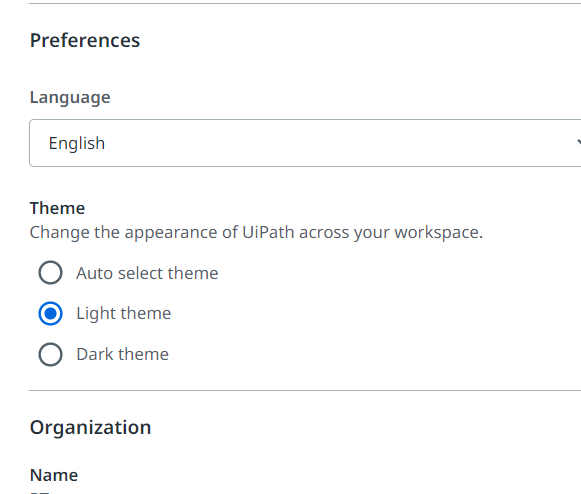Click the chevron arrow of Language combo box
This screenshot has height=494, width=581.
579,142
